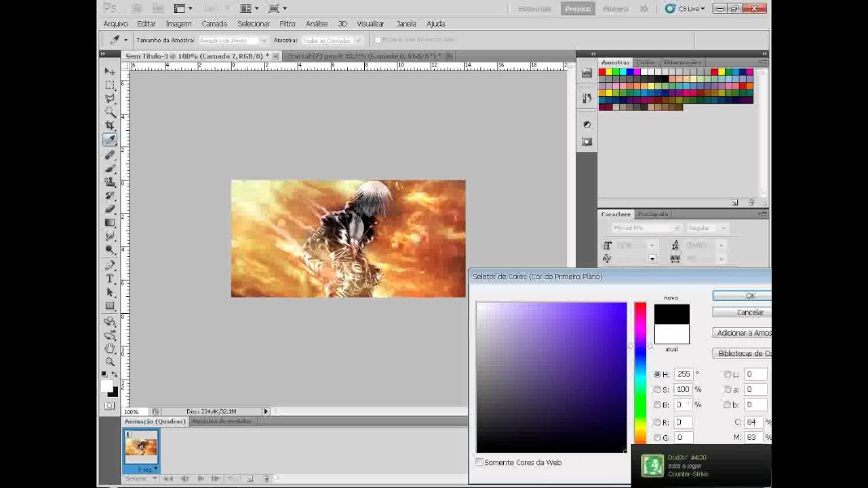868x488 pixels.
Task: Select the Move tool
Action: [110, 71]
